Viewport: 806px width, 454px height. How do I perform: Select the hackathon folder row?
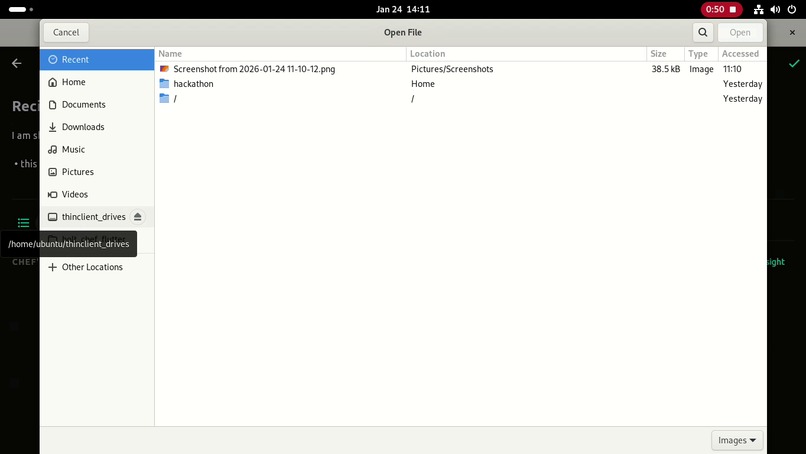coord(461,84)
